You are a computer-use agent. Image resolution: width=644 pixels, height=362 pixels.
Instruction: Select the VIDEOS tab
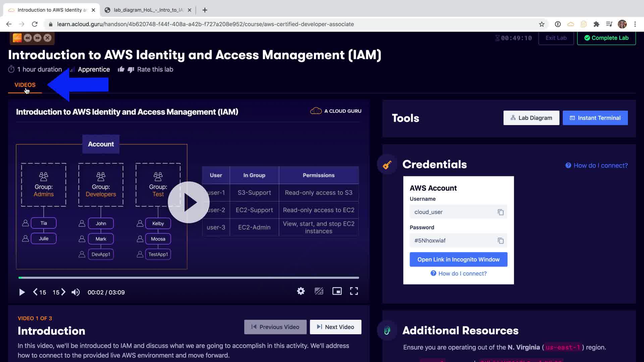25,85
